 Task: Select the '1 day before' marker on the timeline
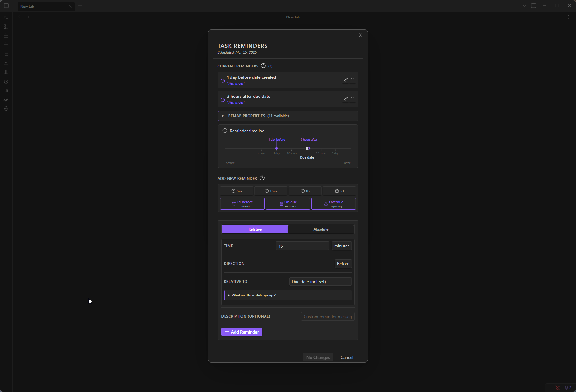pos(276,148)
